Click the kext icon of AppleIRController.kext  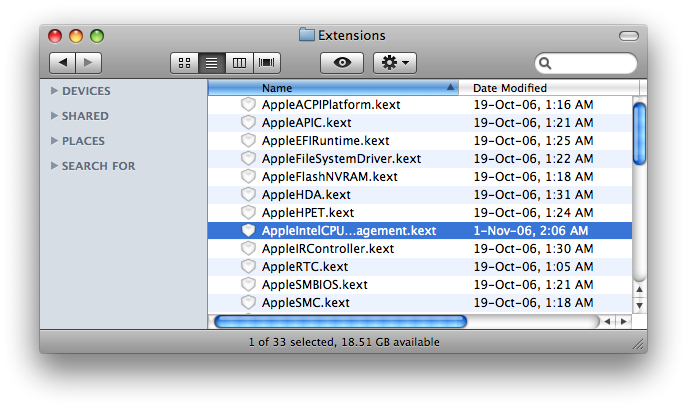click(248, 248)
